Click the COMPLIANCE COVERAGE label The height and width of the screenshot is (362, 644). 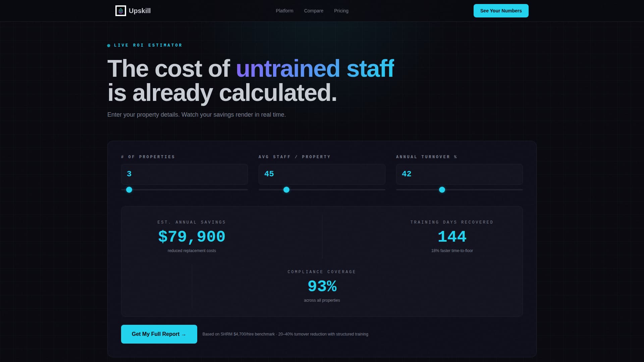[x=322, y=272]
